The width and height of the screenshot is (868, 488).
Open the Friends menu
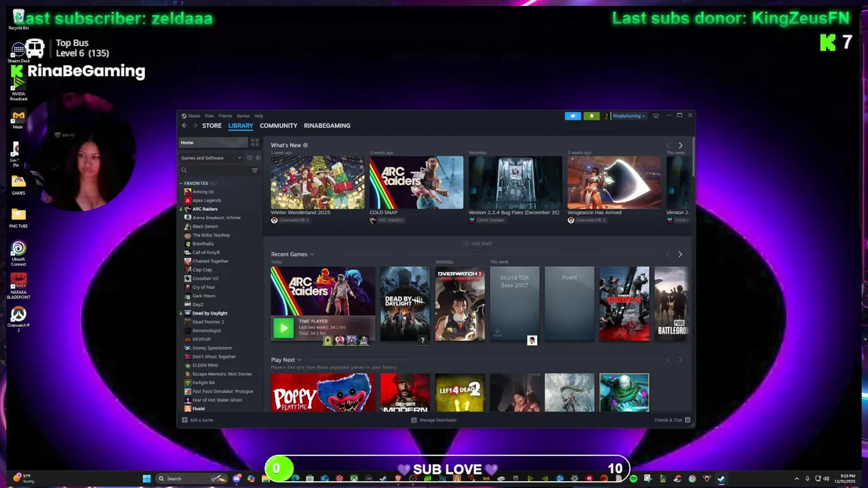click(225, 116)
